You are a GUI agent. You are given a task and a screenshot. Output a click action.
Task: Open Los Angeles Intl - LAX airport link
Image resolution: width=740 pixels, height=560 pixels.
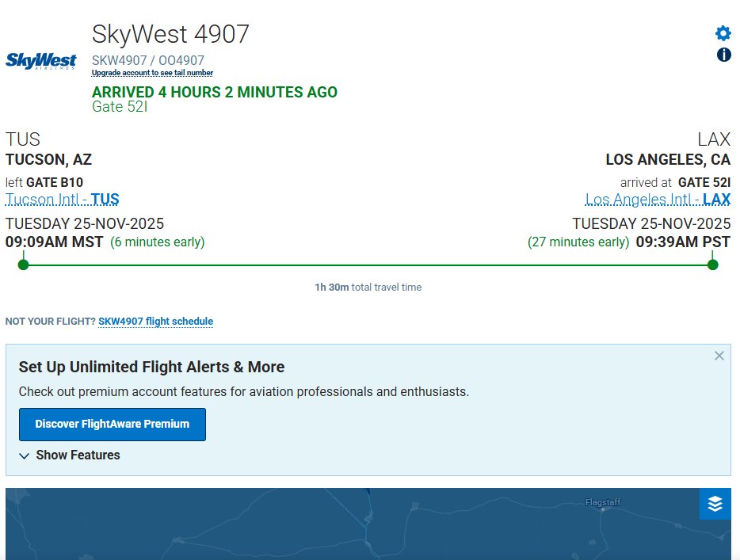click(x=658, y=199)
